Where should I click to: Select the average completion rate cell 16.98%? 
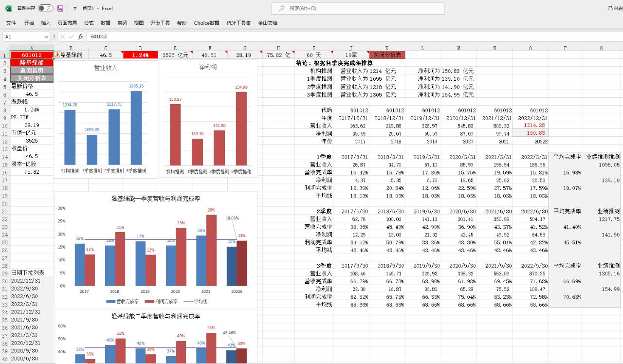coord(565,172)
